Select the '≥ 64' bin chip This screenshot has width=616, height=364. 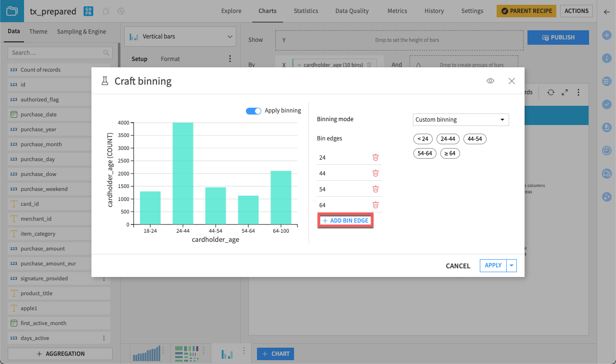(x=450, y=153)
